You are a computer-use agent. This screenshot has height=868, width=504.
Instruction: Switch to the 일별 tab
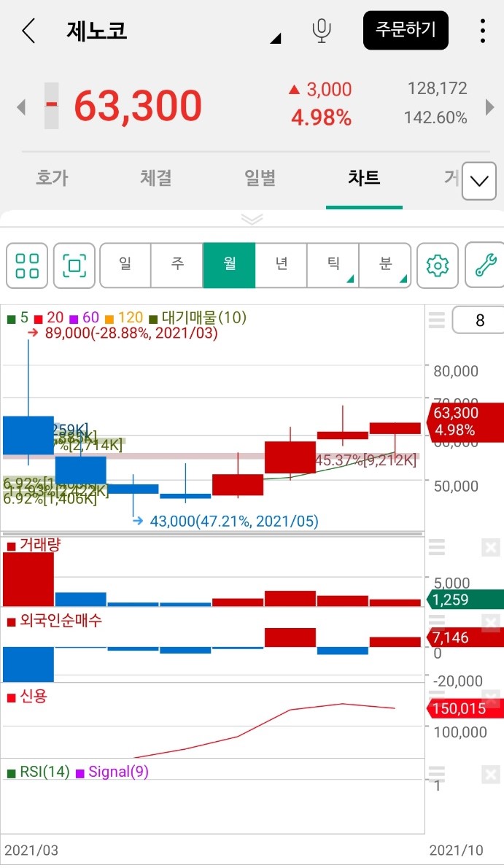point(260,178)
